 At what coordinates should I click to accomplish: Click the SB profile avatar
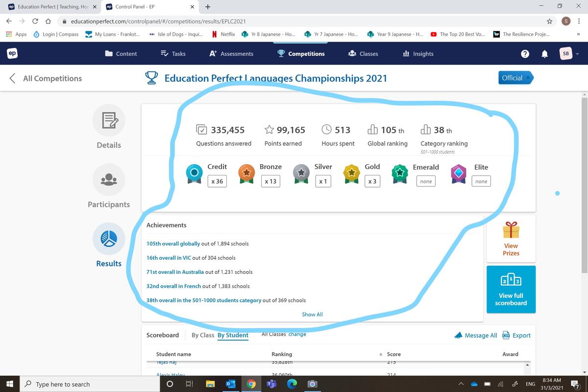565,54
